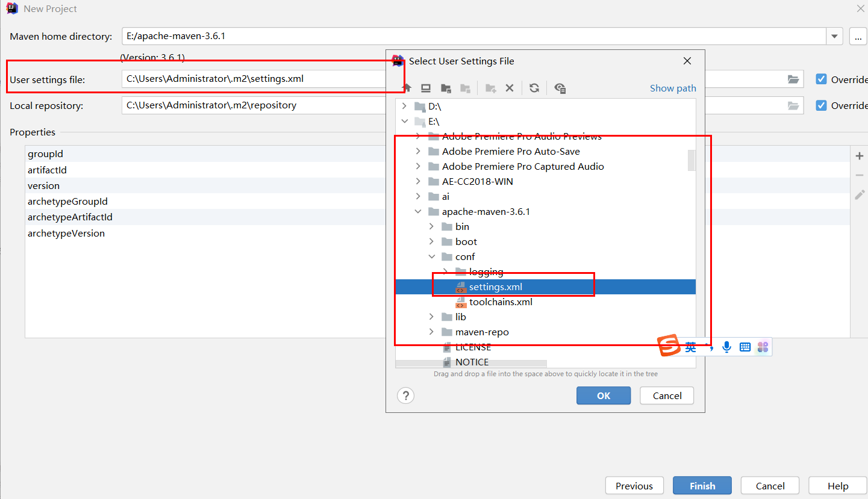The width and height of the screenshot is (868, 499).
Task: Jump to desktop directory in chooser toolbar
Action: (426, 88)
